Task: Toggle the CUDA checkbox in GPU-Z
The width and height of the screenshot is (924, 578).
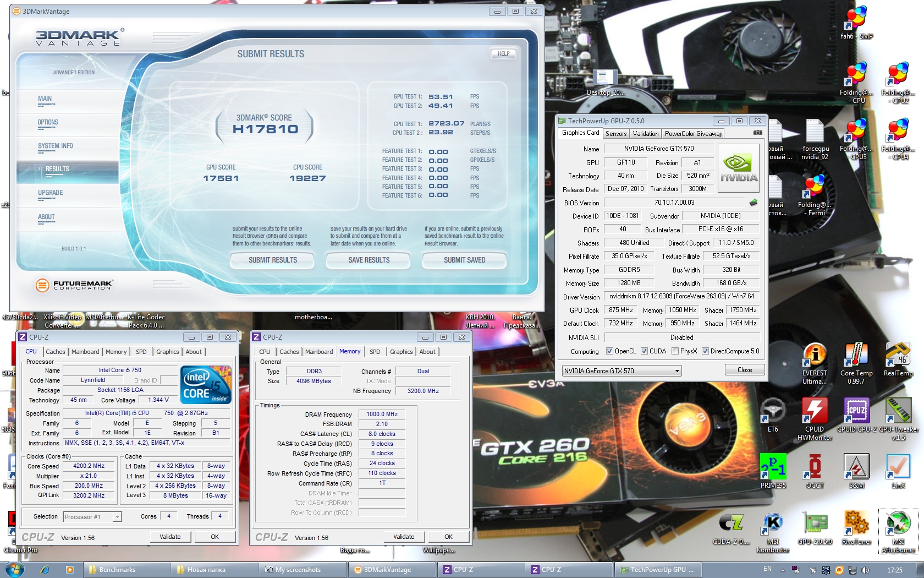Action: tap(645, 351)
